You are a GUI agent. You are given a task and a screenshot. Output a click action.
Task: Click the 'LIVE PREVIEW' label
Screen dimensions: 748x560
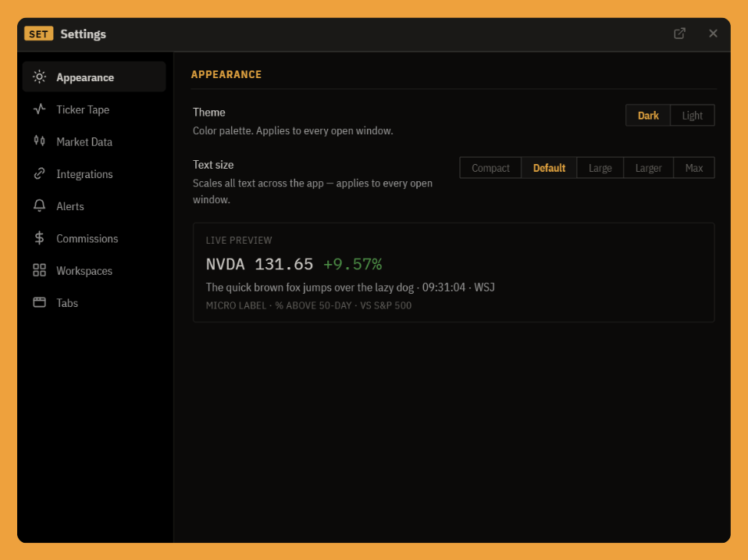point(239,241)
